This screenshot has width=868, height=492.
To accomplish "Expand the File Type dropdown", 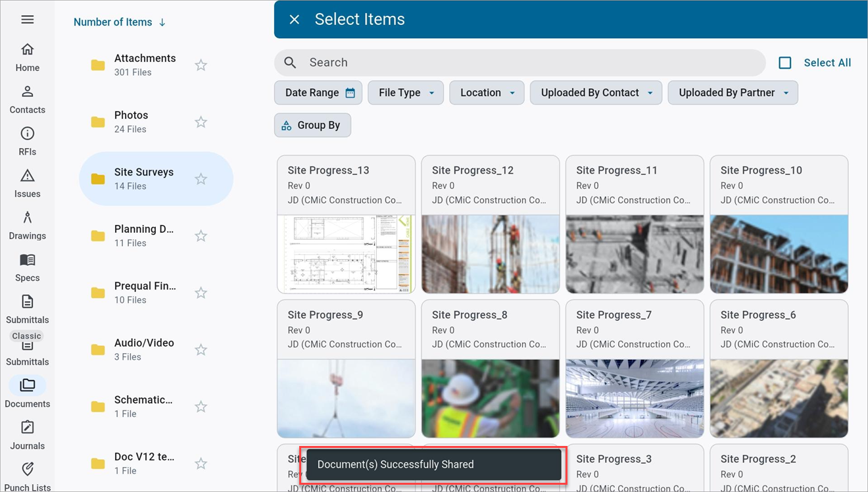I will [x=406, y=93].
